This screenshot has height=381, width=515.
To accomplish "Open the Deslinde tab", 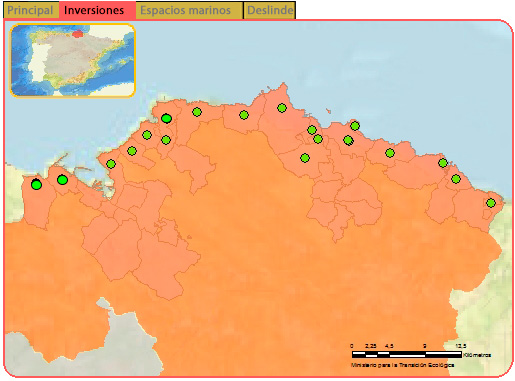I will point(270,10).
